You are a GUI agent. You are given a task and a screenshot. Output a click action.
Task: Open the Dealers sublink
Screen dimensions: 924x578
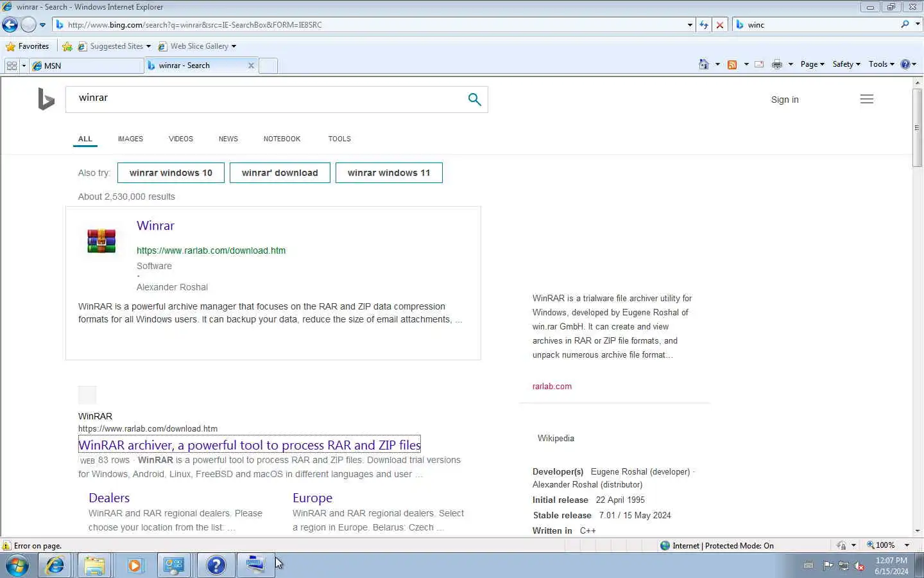pyautogui.click(x=109, y=498)
